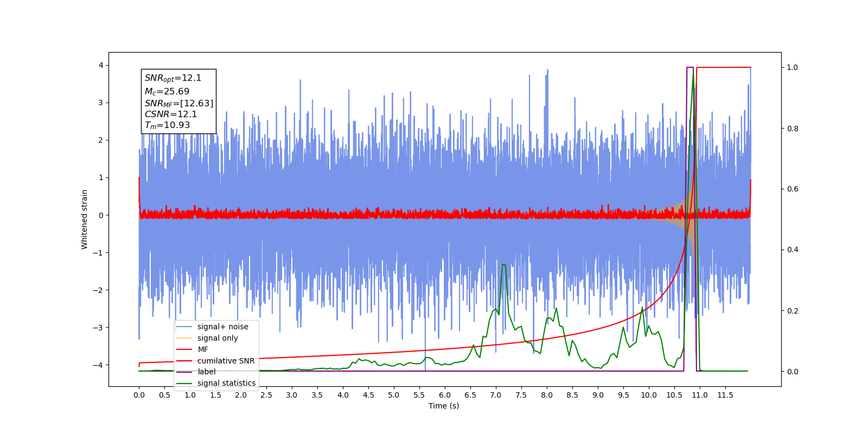Image resolution: width=868 pixels, height=434 pixels.
Task: Click the Tm=10.93 annotation text
Action: click(x=167, y=125)
